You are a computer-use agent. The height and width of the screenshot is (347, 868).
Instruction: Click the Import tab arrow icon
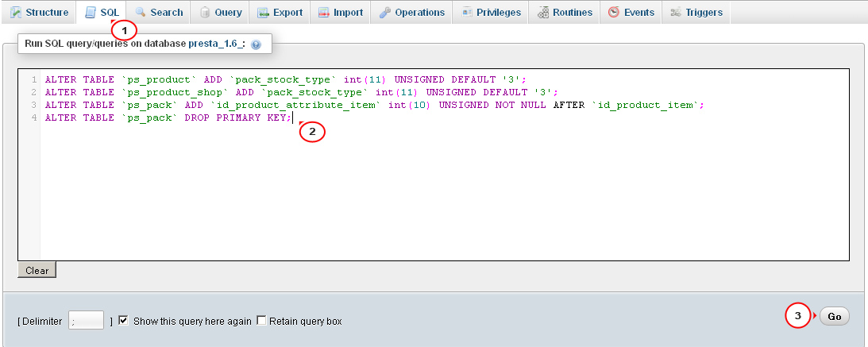click(x=324, y=12)
